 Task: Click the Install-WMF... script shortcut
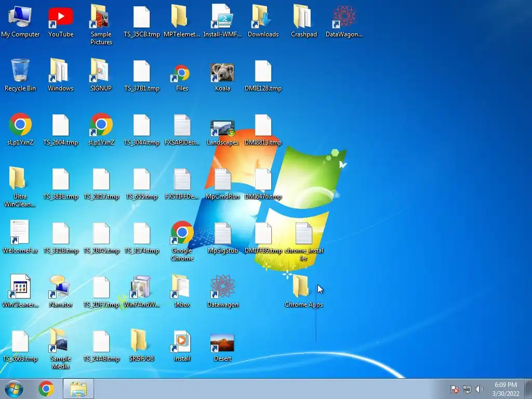(x=222, y=17)
